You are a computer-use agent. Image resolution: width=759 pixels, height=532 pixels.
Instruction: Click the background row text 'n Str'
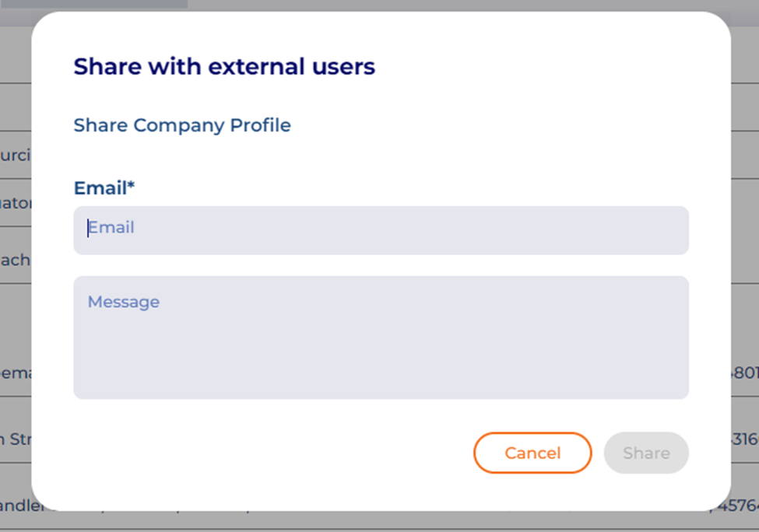16,439
